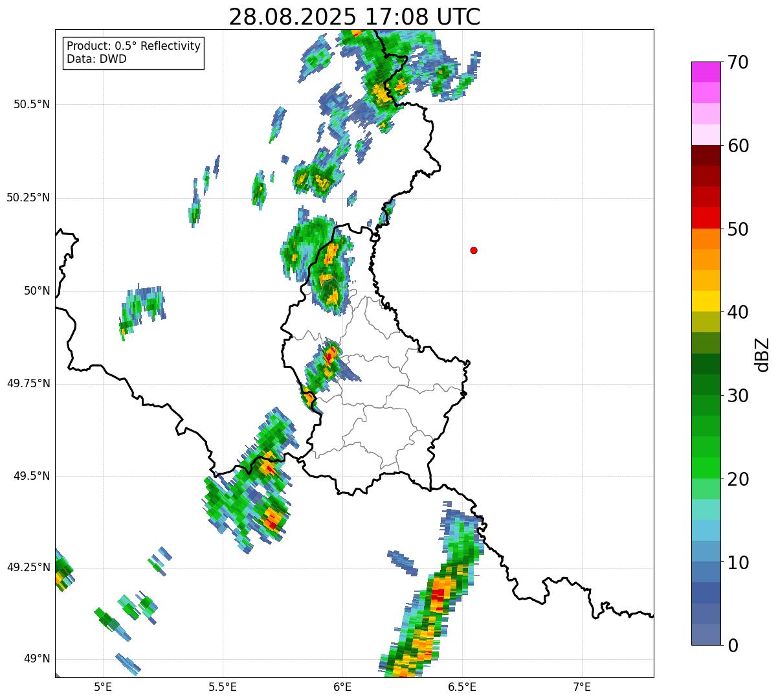This screenshot has height=700, width=778.
Task: Click the 7°E longitude label
Action: [582, 686]
